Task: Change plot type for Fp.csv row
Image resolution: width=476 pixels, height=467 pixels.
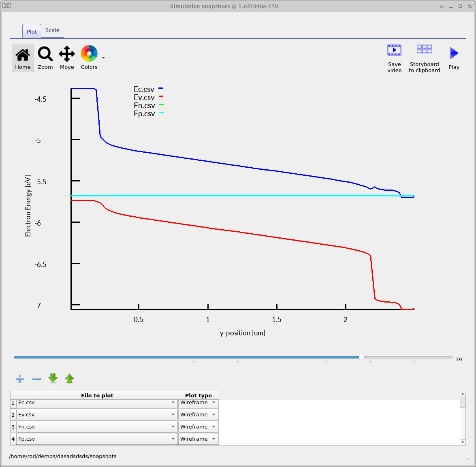Action: (198, 439)
